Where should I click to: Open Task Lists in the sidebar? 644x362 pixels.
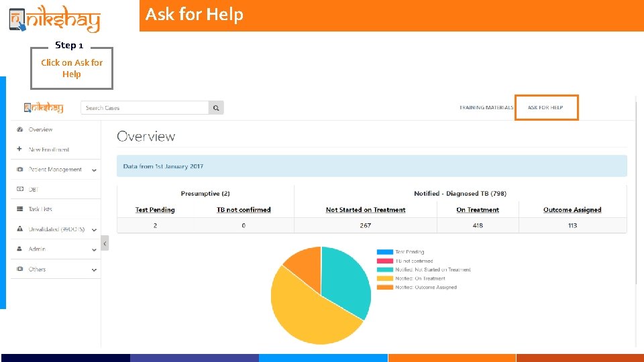click(x=40, y=209)
